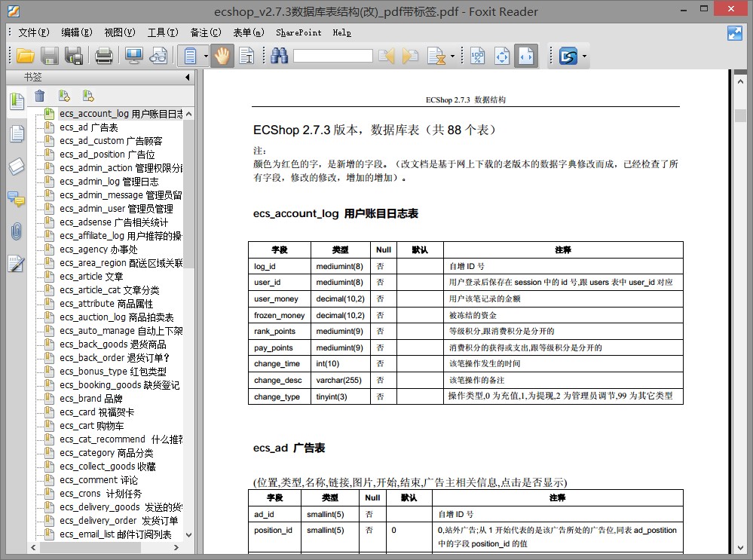
Task: Go to bookmark ecs_bonus_type 红包类型
Action: (113, 372)
